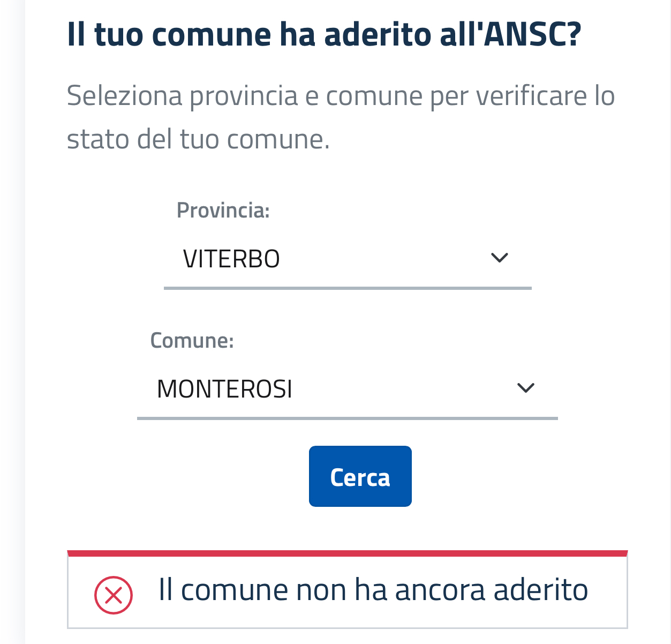The width and height of the screenshot is (671, 644).
Task: Select the MONTEROSI comune value text
Action: pos(224,389)
